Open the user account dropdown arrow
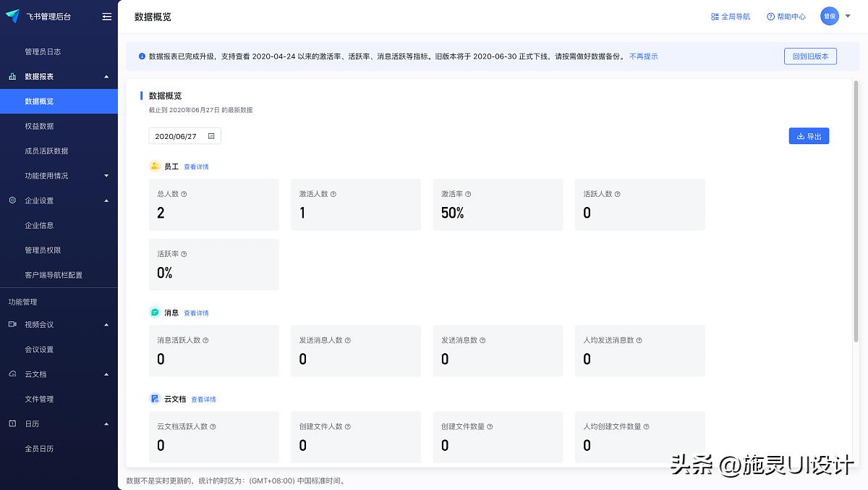Image resolution: width=868 pixels, height=490 pixels. click(x=848, y=16)
